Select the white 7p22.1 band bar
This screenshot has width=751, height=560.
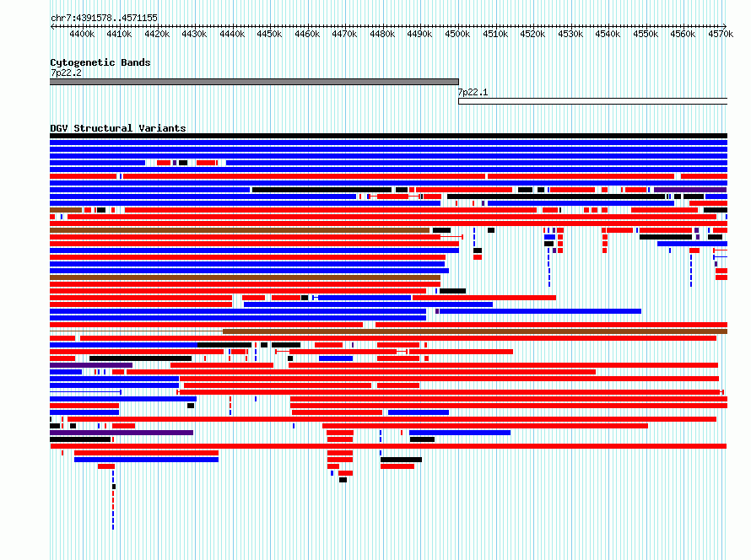[x=592, y=101]
